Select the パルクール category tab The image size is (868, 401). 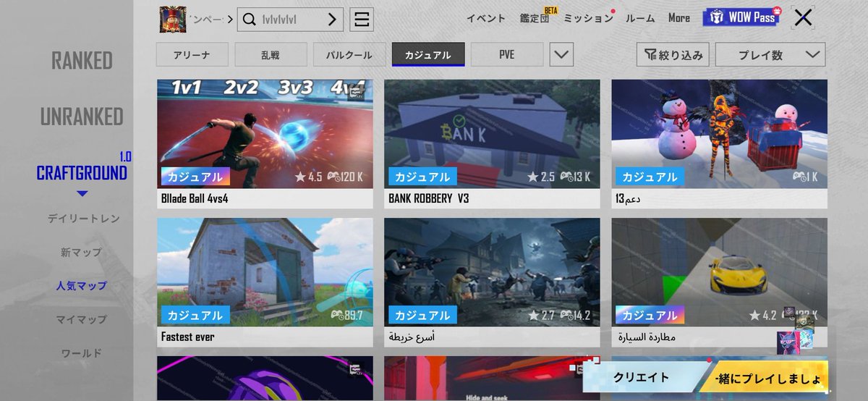click(x=349, y=55)
